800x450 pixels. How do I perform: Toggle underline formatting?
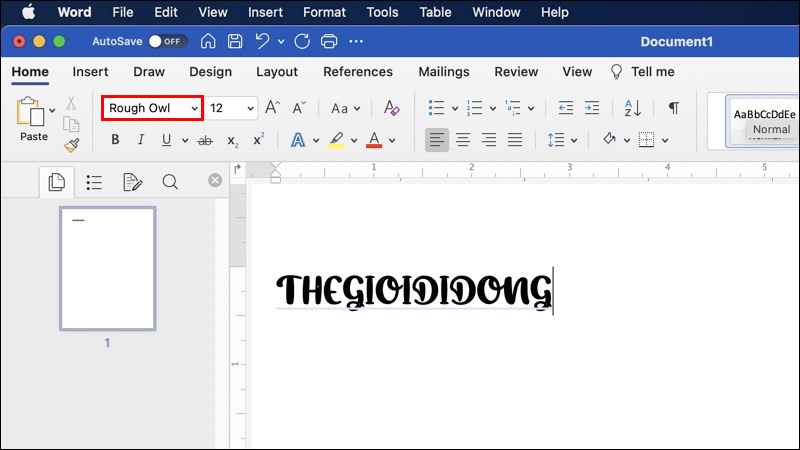(166, 140)
